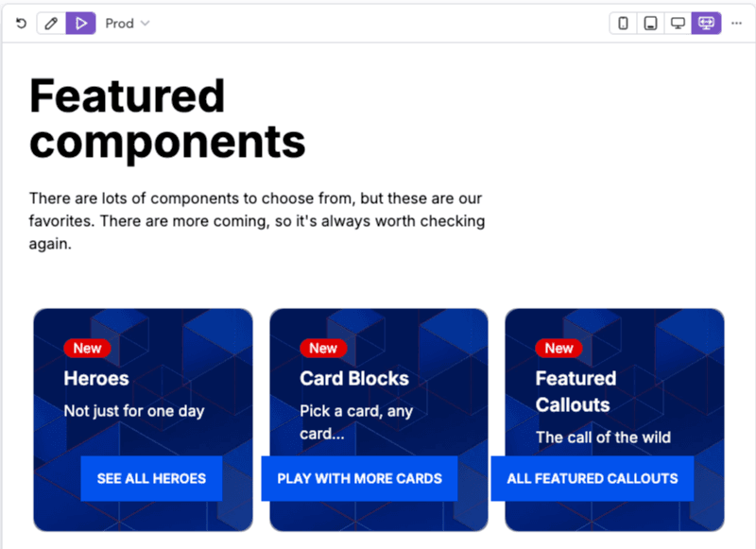Toggle the full-width viewport icon

point(706,23)
